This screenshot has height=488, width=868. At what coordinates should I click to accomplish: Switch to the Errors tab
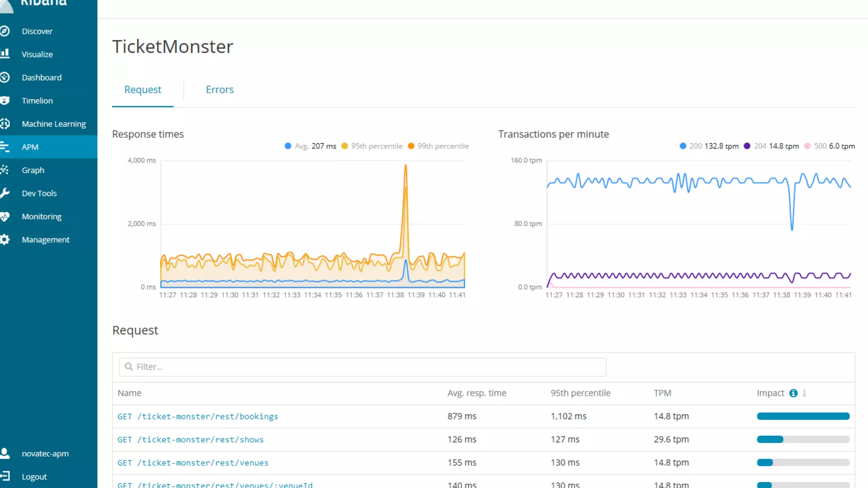click(x=220, y=89)
